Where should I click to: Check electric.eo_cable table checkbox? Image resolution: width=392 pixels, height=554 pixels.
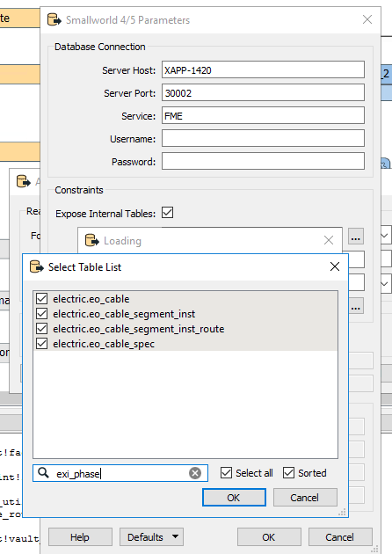pyautogui.click(x=41, y=299)
